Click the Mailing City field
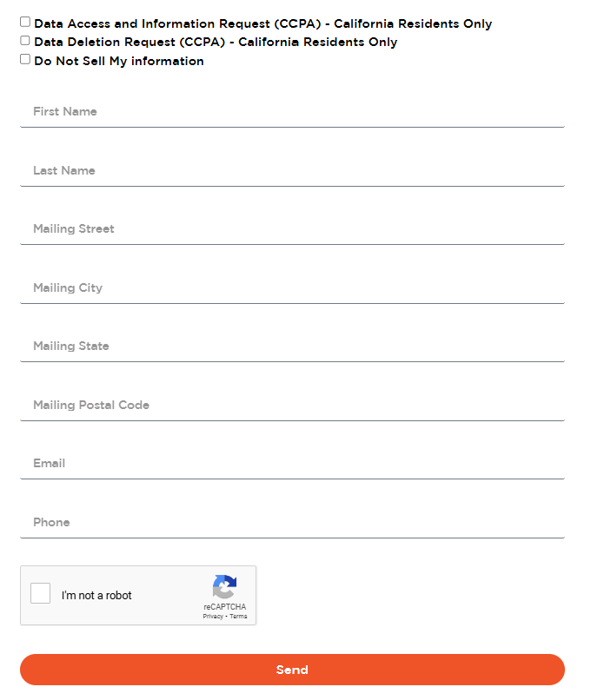The height and width of the screenshot is (700, 591). 292,288
